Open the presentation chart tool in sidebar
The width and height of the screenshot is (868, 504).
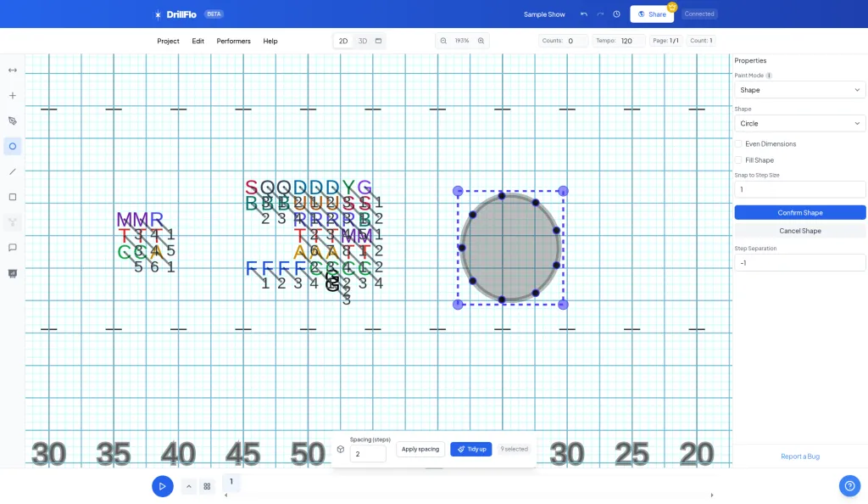click(12, 273)
